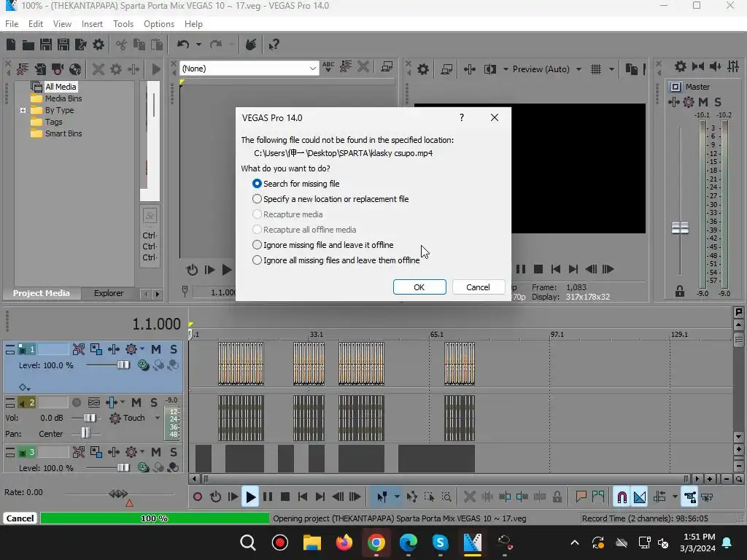
Task: Expand the By Type media tree node
Action: coord(23,110)
